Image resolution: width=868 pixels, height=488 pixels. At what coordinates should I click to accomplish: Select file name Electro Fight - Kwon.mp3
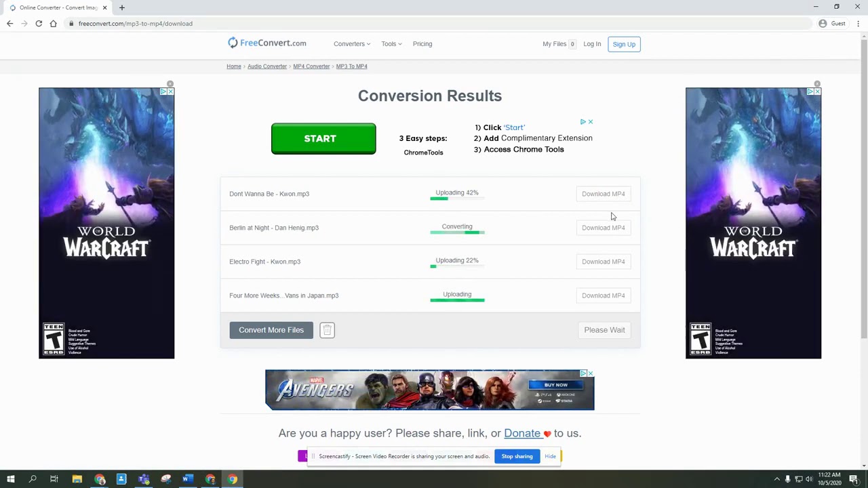tap(264, 262)
